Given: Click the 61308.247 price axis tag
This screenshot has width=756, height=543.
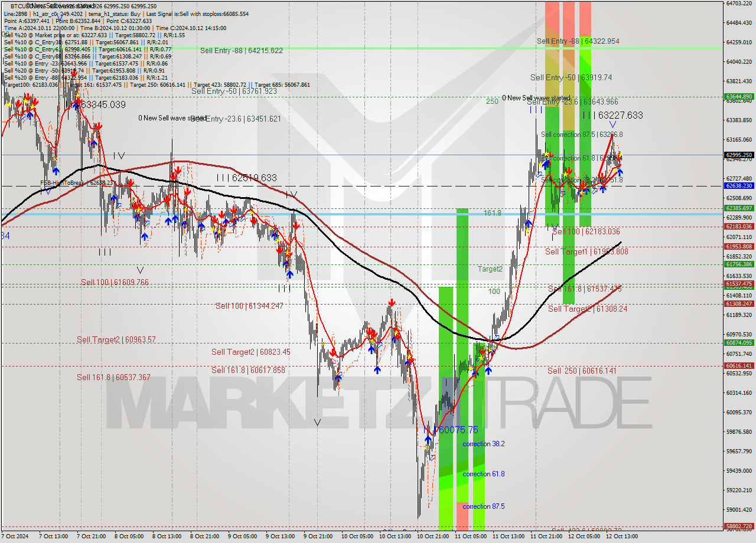Looking at the screenshot, I should 738,303.
